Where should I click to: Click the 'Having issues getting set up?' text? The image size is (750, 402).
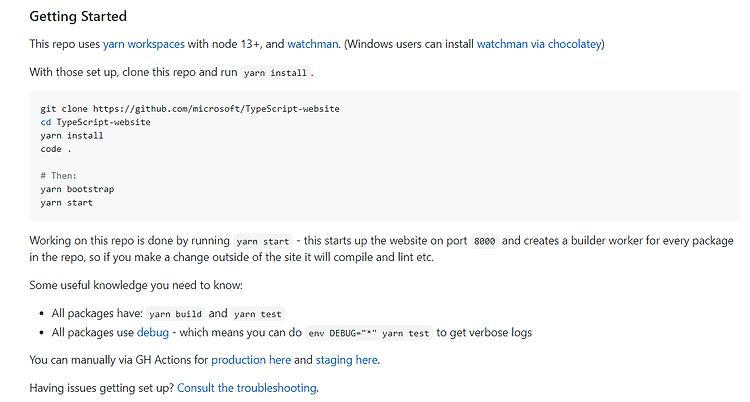pos(101,388)
